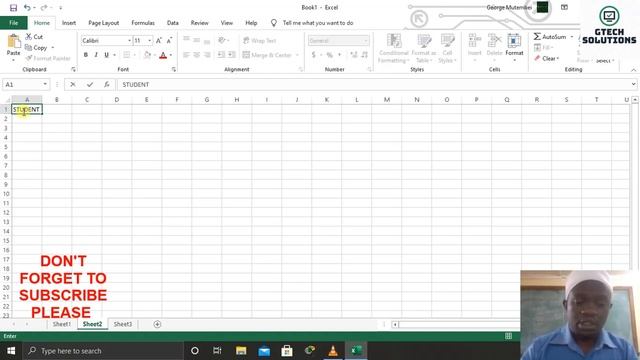Open the Font dialog launcher
The height and width of the screenshot is (360, 640).
click(174, 70)
